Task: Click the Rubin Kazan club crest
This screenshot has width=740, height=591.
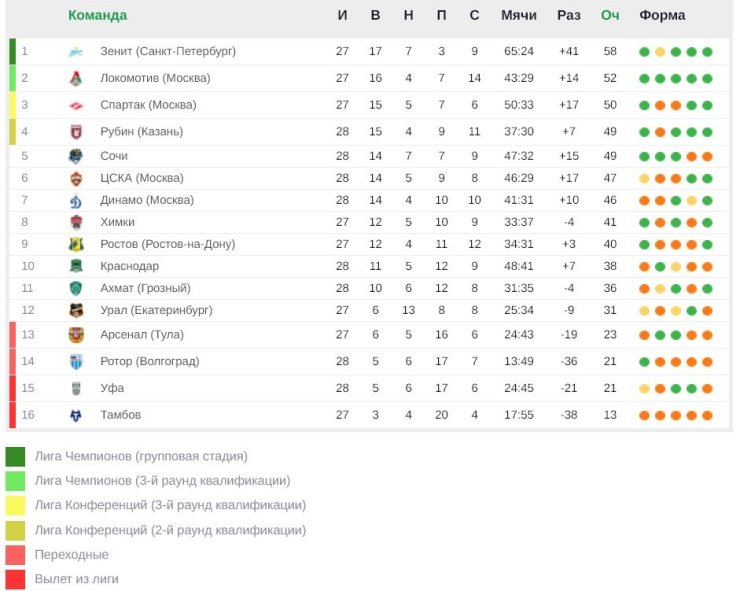Action: click(x=76, y=132)
